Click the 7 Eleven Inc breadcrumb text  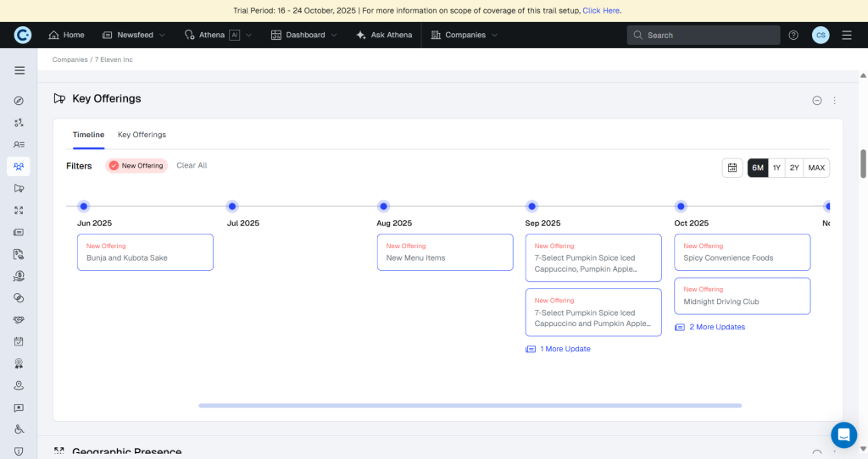pos(114,59)
